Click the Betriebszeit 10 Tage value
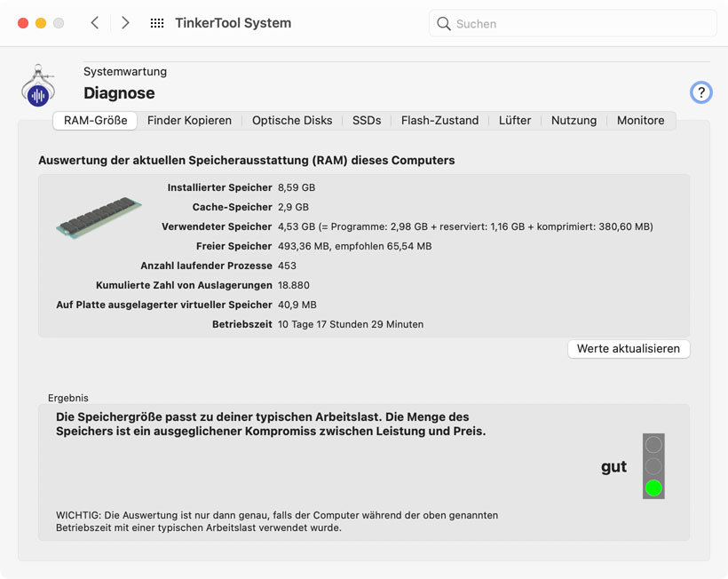728x579 pixels. [x=351, y=324]
